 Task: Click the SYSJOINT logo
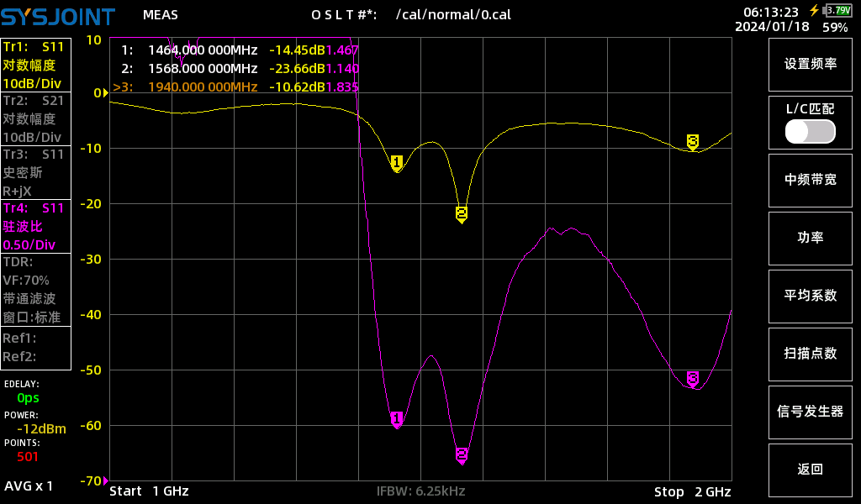coord(58,17)
